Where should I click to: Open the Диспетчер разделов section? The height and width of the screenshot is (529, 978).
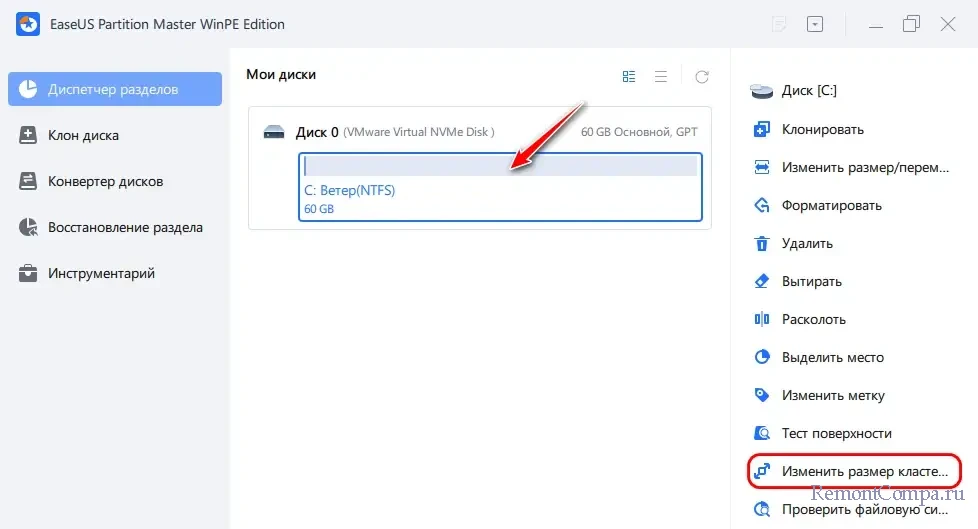[115, 89]
